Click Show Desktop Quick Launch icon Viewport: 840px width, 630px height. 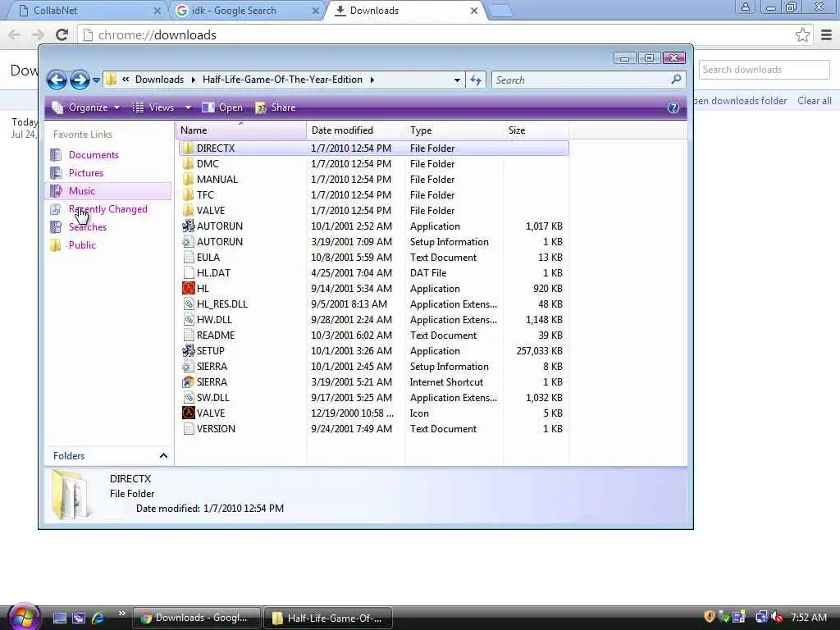(59, 618)
